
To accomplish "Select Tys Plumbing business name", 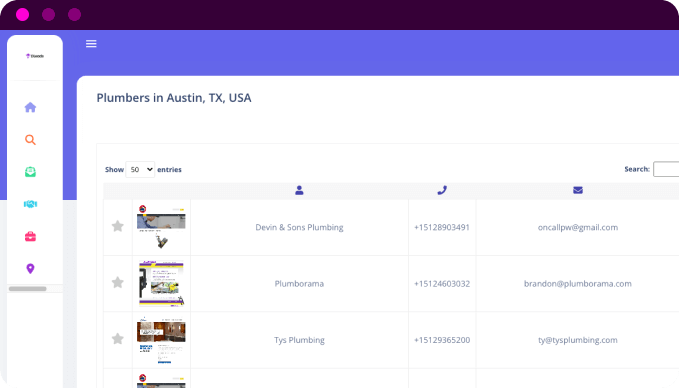I will click(x=299, y=340).
